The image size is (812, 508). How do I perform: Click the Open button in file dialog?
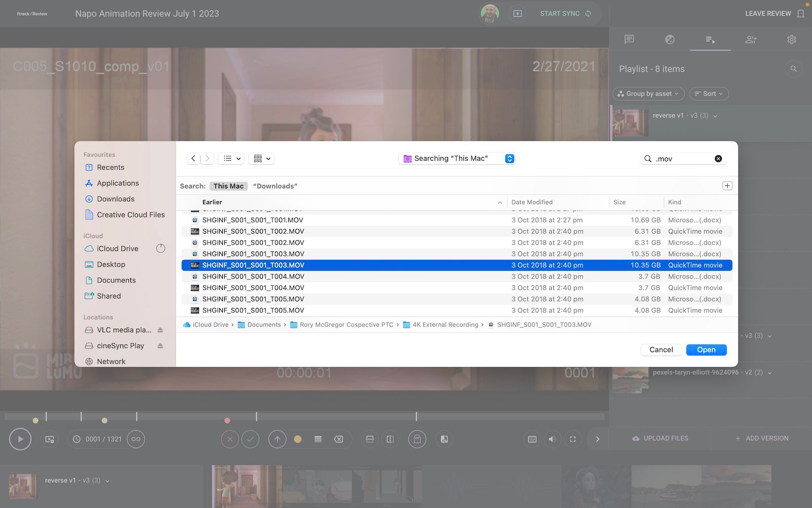coord(706,350)
